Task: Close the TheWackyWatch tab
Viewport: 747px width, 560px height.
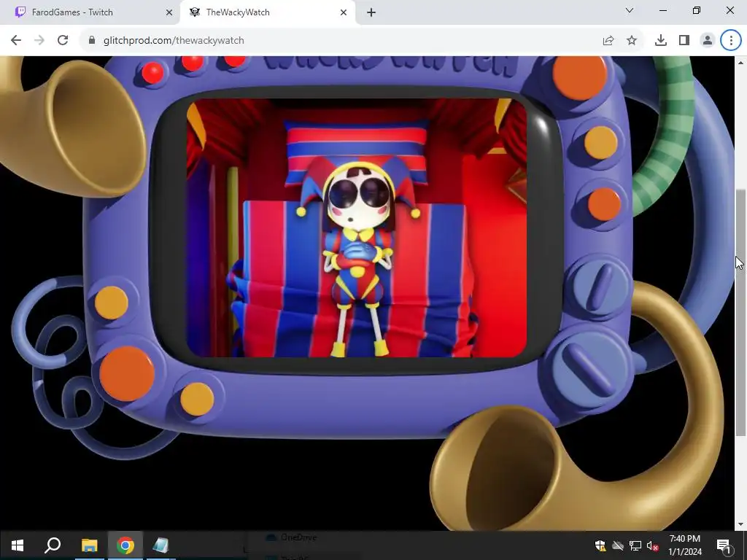Action: tap(344, 12)
